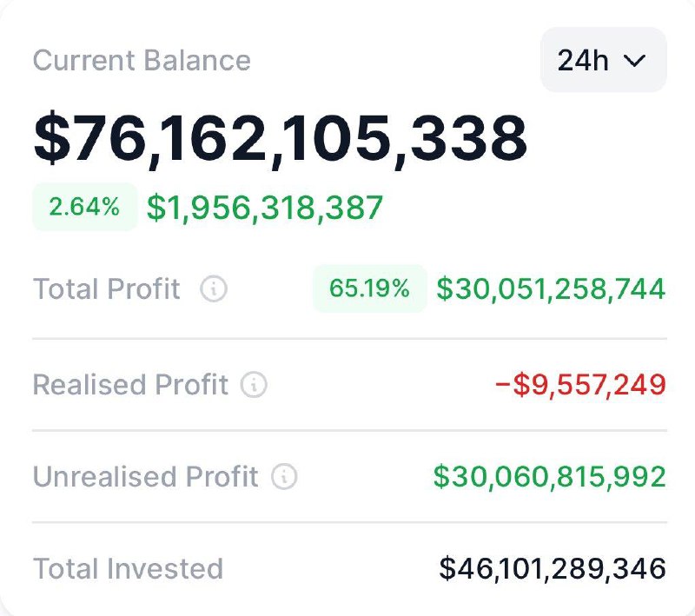Click the info icon next to Realised Profit

[x=254, y=385]
